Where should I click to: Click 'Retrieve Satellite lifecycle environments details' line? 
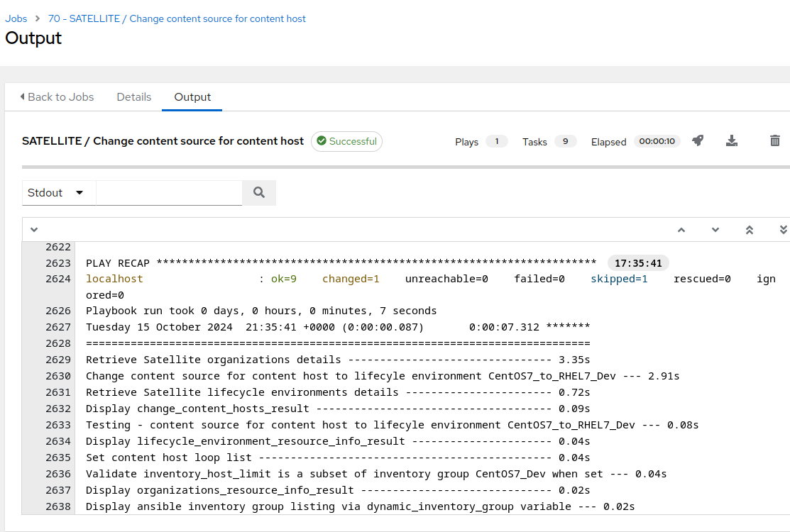coord(338,392)
